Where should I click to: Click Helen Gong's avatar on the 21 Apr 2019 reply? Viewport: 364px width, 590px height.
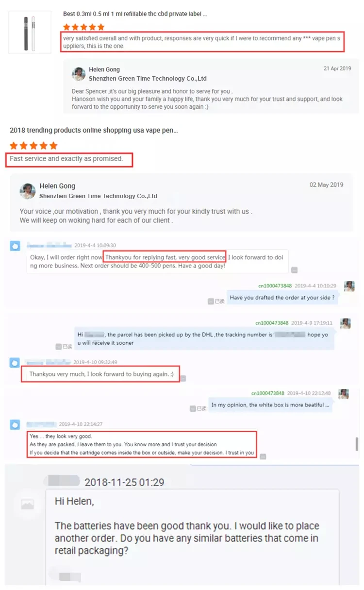tap(79, 74)
